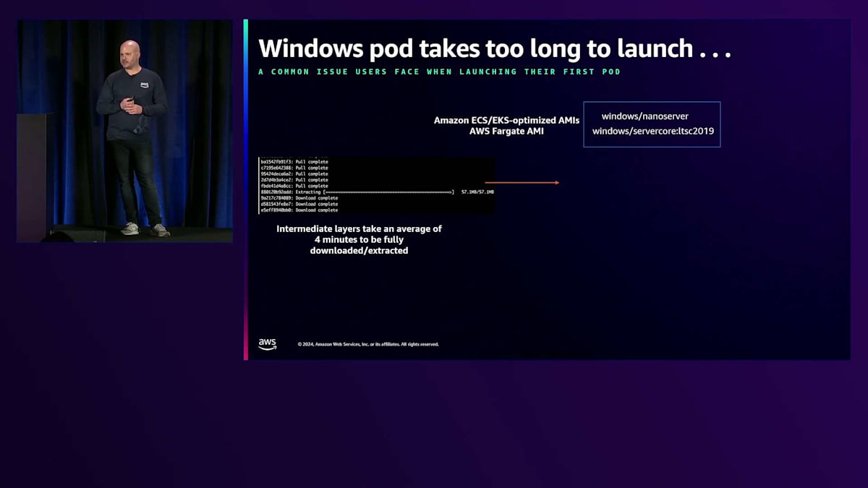Click the 'windows/nanoserver' text
The image size is (868, 488).
coord(645,116)
